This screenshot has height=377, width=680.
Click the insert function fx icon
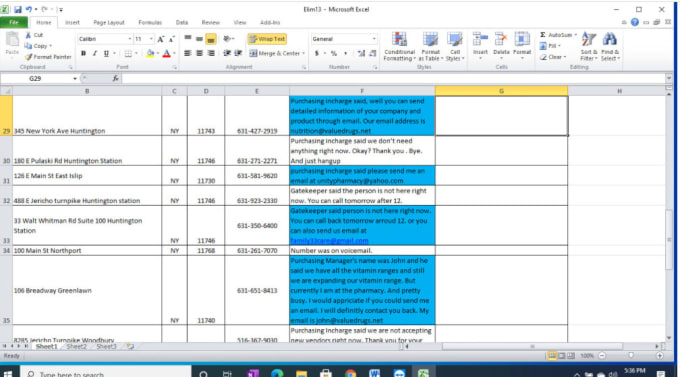point(115,79)
